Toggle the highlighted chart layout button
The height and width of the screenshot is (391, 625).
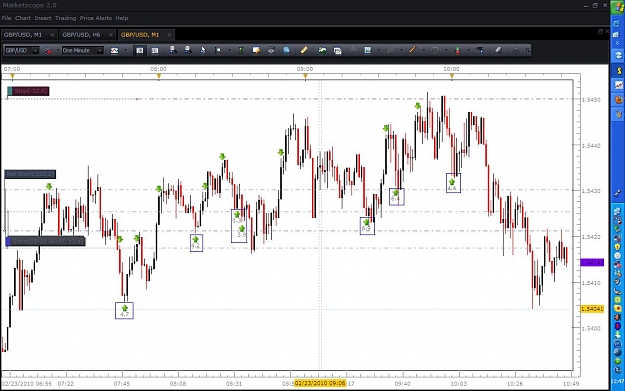(140, 50)
